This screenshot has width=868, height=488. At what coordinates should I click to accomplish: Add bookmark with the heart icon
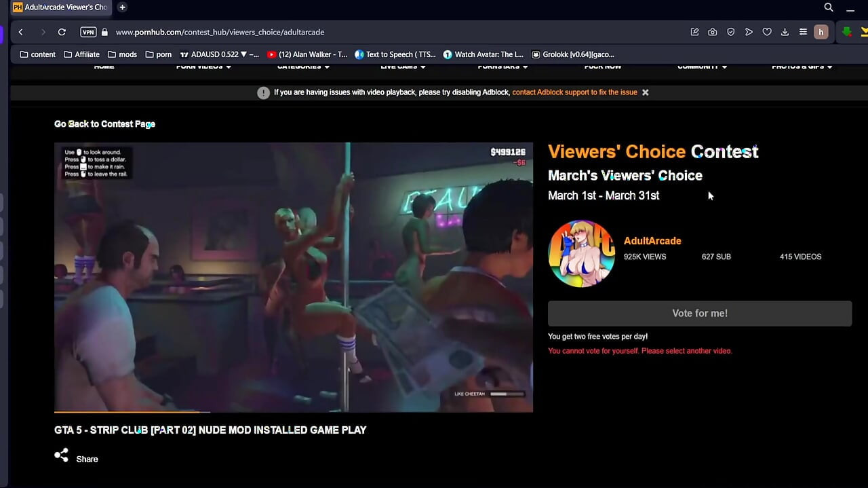pos(767,32)
